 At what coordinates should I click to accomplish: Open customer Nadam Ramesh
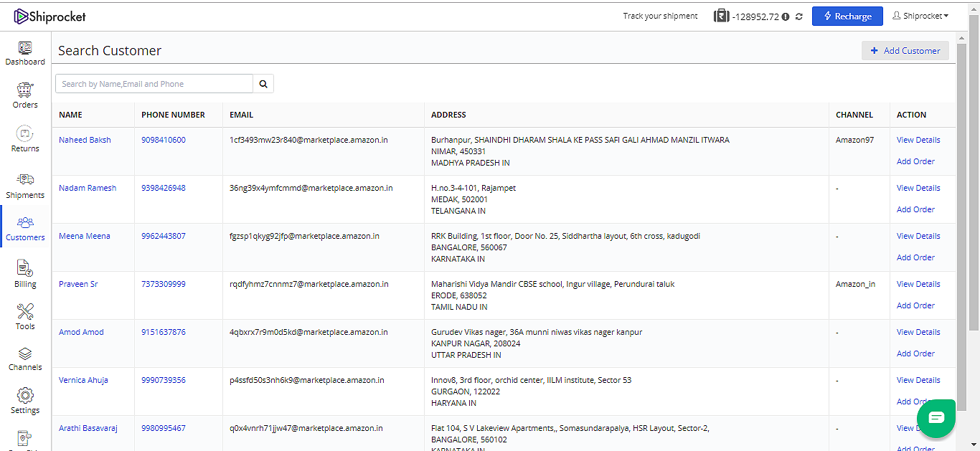point(88,188)
